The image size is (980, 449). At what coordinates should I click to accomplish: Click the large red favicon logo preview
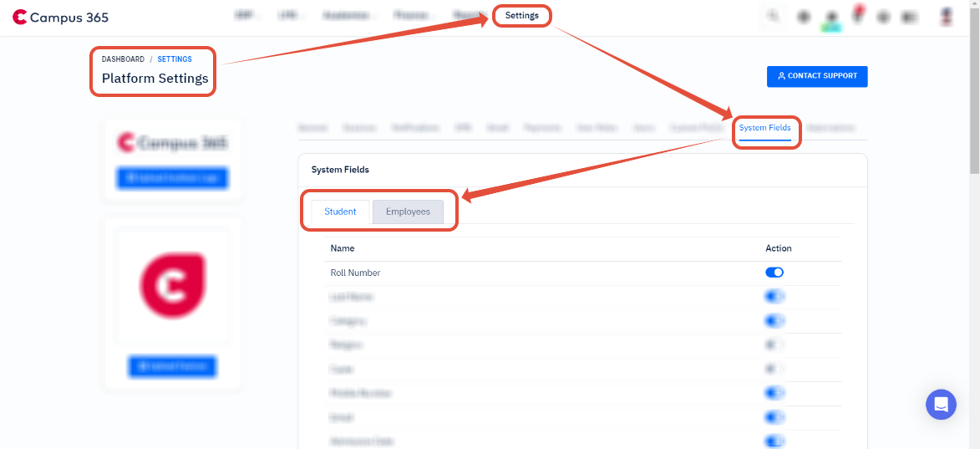(172, 285)
